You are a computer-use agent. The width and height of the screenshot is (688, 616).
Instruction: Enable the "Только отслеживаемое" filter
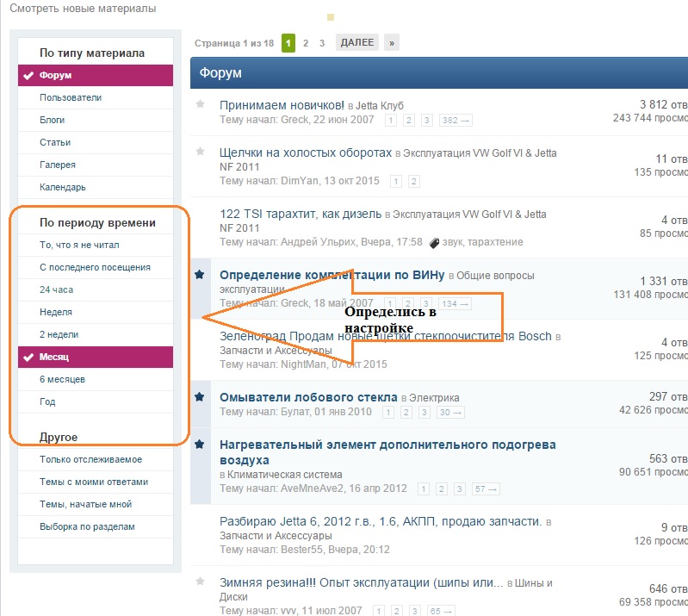click(x=90, y=459)
